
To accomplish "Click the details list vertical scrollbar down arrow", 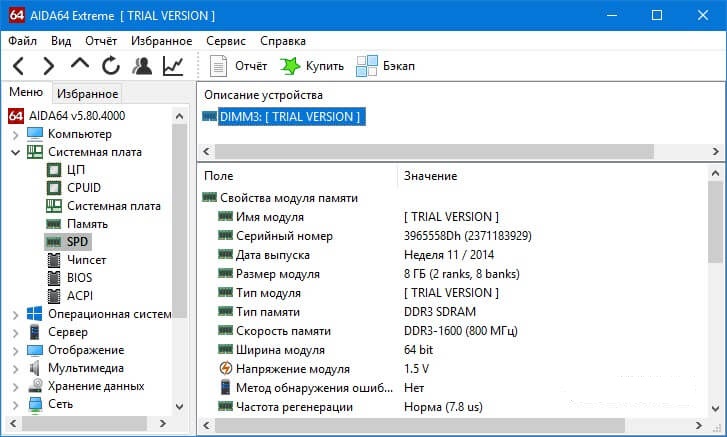I will pyautogui.click(x=715, y=408).
